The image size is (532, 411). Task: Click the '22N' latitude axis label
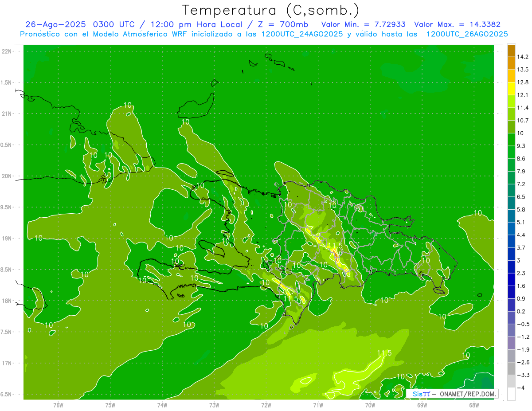tap(7, 51)
